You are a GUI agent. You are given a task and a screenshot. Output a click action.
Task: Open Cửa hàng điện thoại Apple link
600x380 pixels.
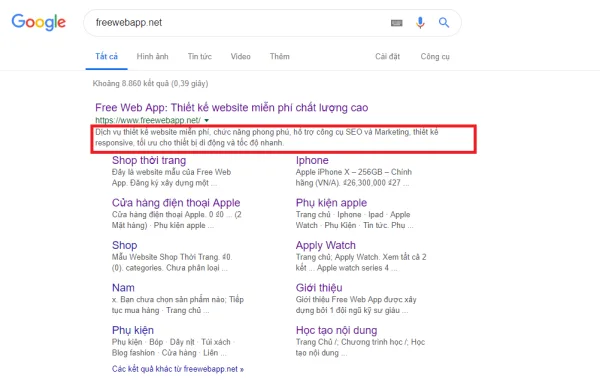click(176, 203)
